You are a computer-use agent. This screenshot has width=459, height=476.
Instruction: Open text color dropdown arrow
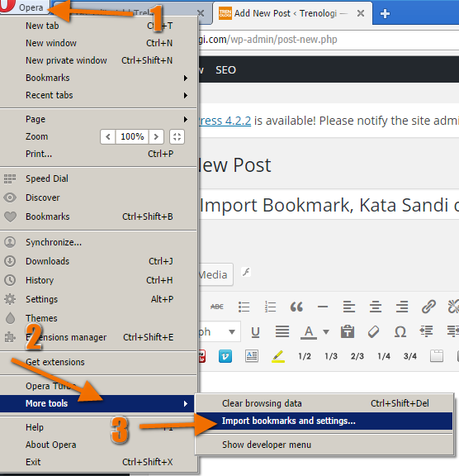pyautogui.click(x=326, y=332)
